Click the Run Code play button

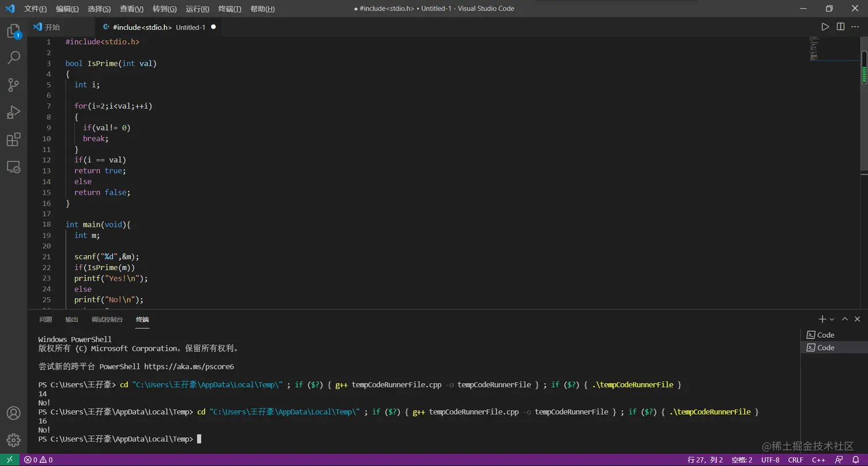(x=825, y=27)
